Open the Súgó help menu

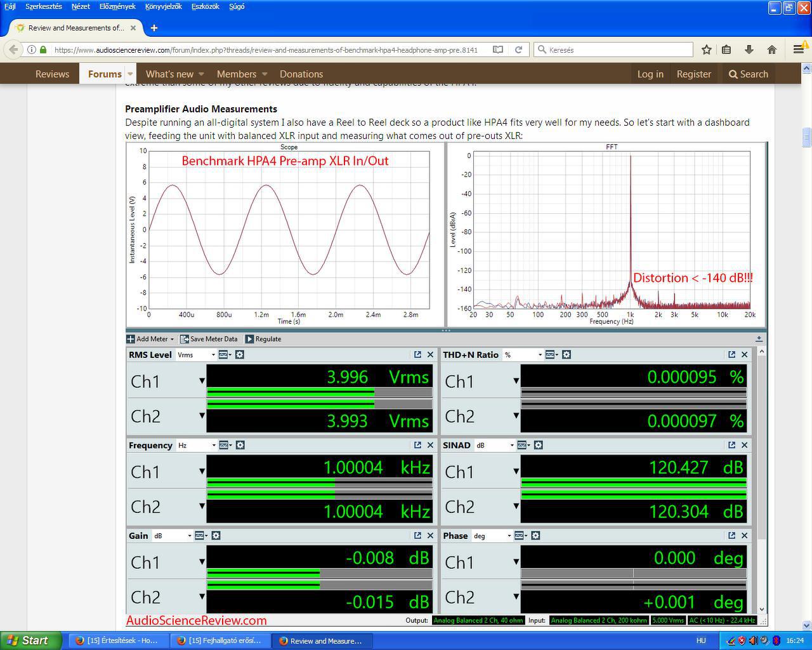click(x=237, y=6)
